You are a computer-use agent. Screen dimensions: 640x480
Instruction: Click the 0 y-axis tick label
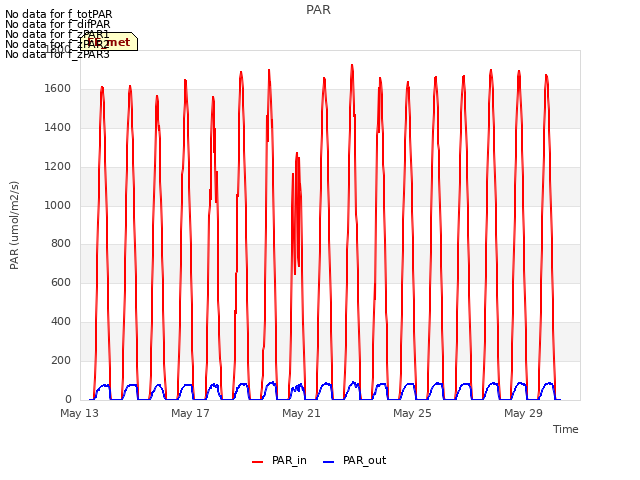68,399
